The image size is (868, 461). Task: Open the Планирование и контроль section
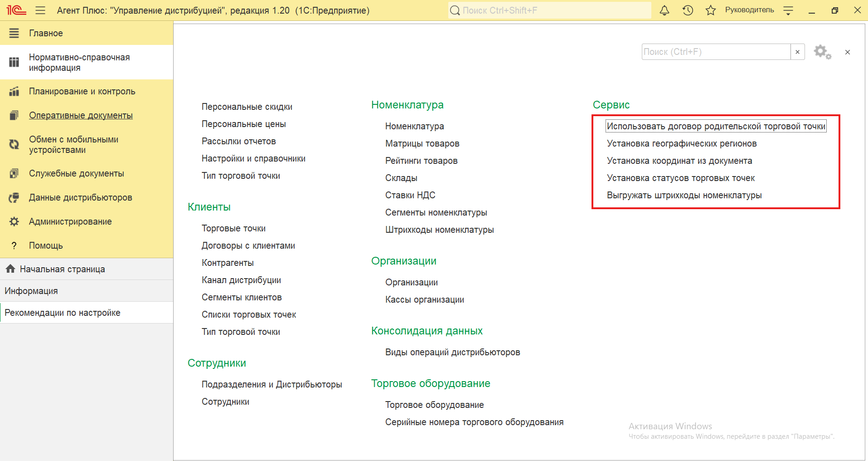tap(82, 91)
